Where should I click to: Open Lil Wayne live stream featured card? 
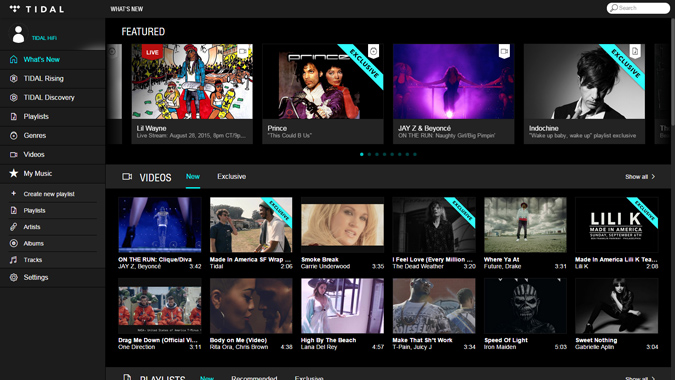[x=192, y=94]
